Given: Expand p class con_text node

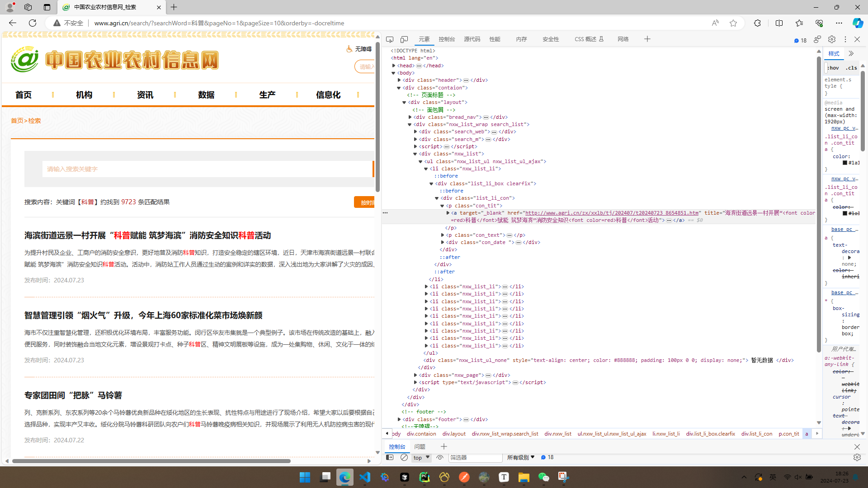Looking at the screenshot, I should [x=443, y=235].
